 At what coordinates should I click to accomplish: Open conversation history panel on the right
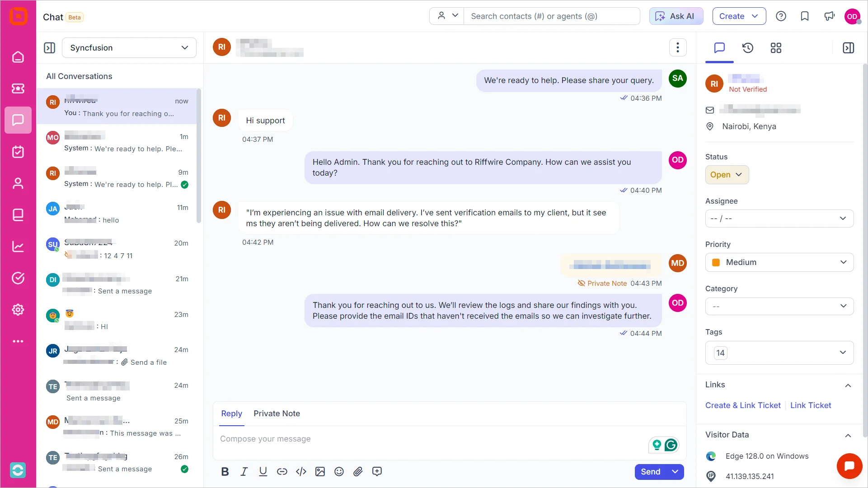748,47
